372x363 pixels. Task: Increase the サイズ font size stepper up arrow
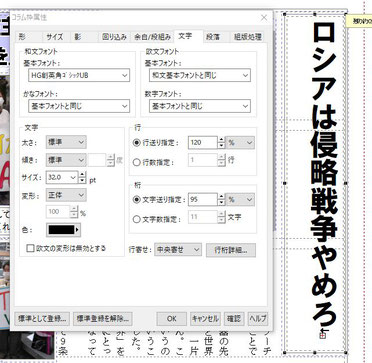(x=82, y=174)
